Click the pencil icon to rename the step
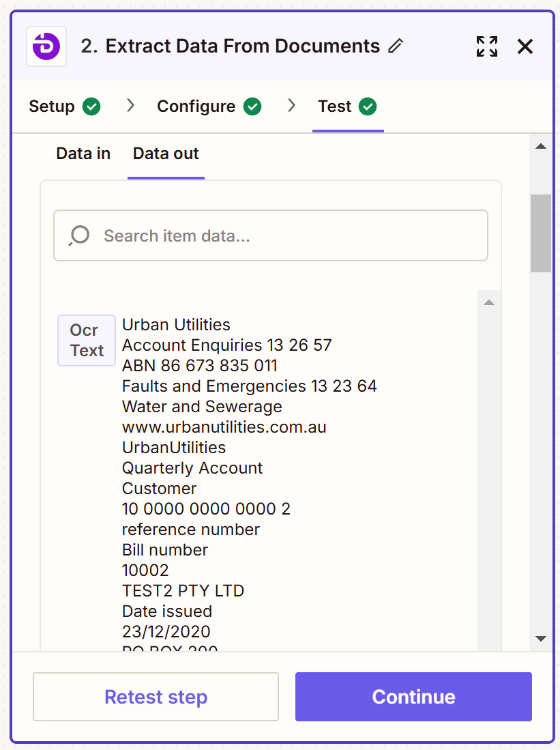The height and width of the screenshot is (750, 560). pos(396,46)
